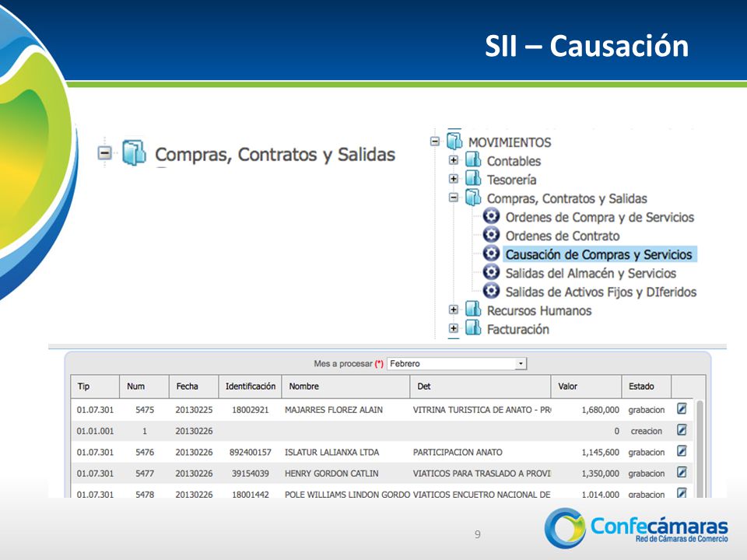Viewport: 747px width, 560px height.
Task: Sort by the Fecha column header
Action: (194, 387)
